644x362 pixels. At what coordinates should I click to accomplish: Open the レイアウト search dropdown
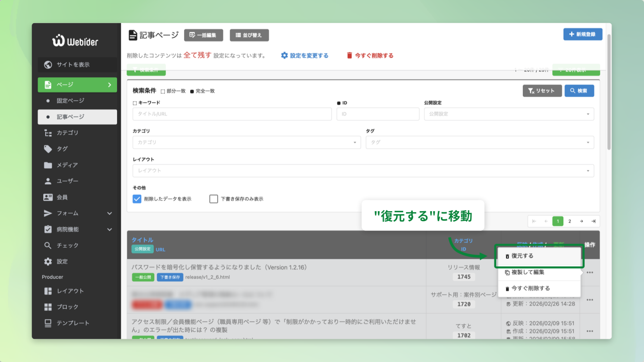[363, 171]
